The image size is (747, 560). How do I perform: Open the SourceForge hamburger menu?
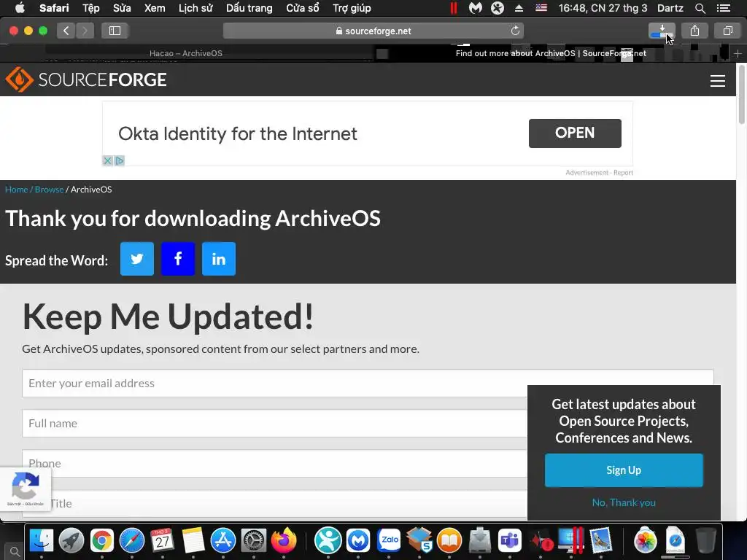pos(718,80)
